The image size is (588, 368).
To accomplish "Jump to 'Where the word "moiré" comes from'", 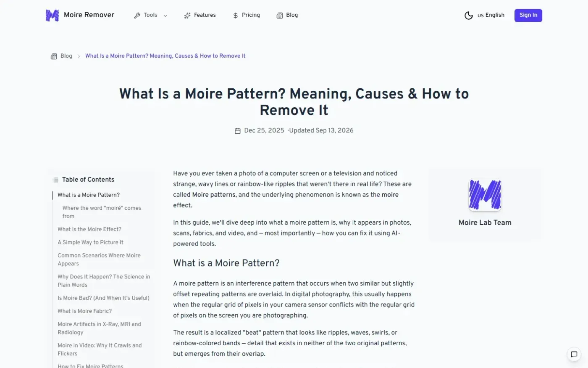I will 102,212.
